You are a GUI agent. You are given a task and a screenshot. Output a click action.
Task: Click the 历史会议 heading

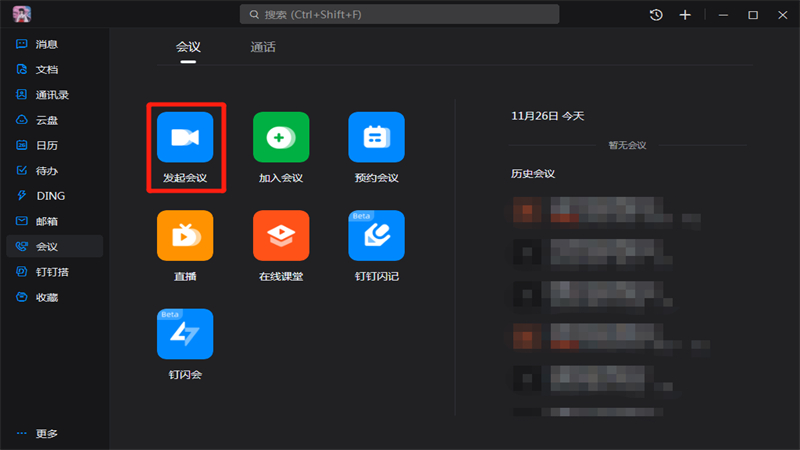coord(533,173)
